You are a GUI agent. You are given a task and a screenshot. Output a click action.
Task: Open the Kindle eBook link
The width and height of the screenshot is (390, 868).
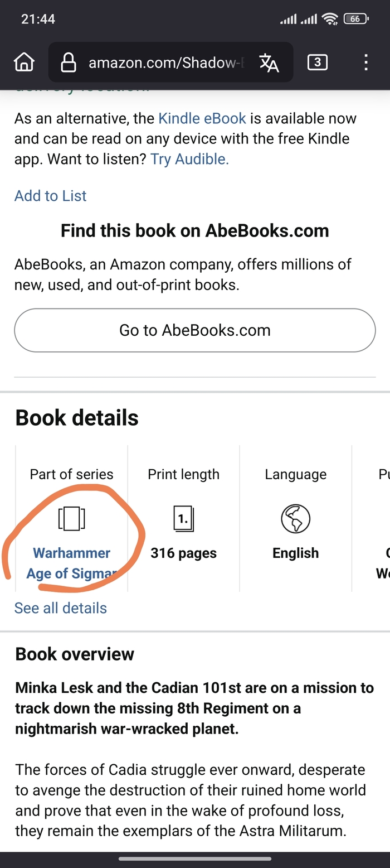[x=202, y=118]
